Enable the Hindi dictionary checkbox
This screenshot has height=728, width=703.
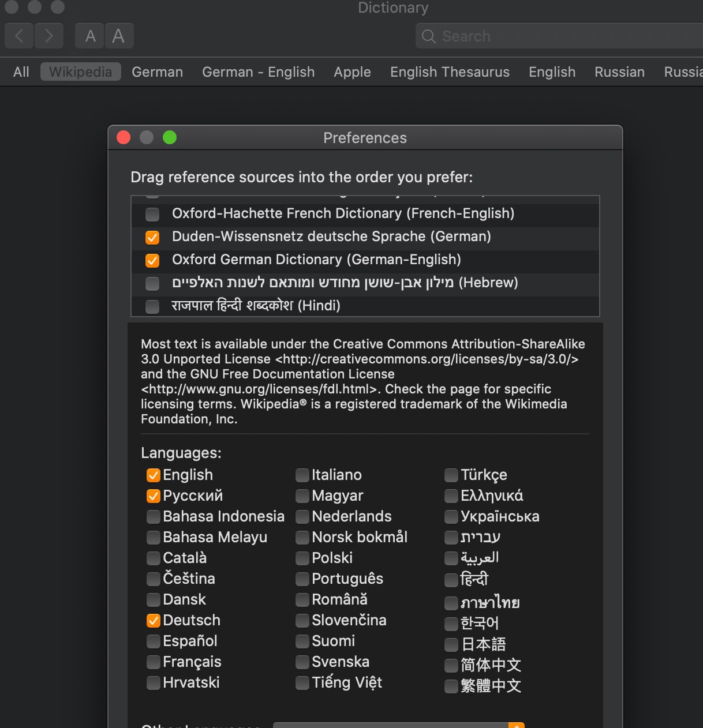click(152, 306)
